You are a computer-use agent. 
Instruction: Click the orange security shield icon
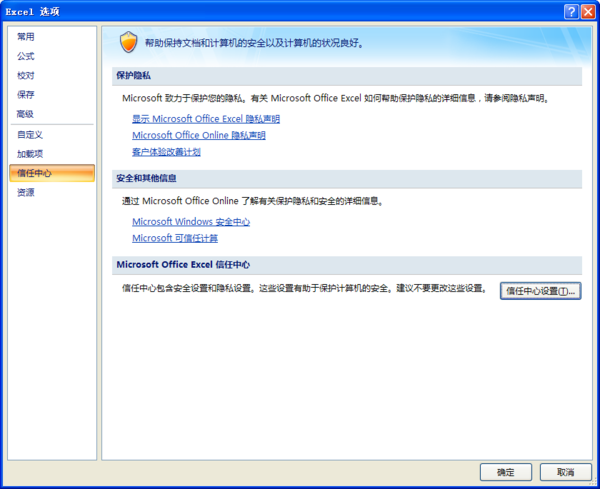[129, 42]
